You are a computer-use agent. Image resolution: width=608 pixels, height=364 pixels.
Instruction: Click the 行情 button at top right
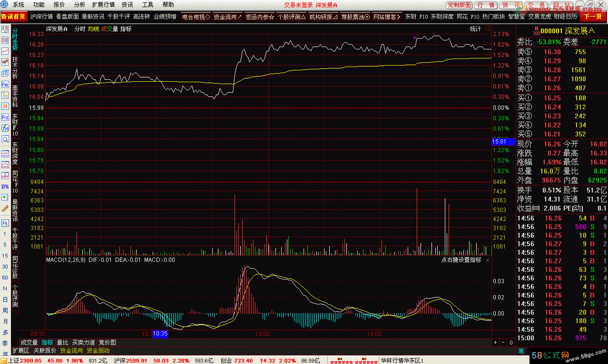(486, 5)
